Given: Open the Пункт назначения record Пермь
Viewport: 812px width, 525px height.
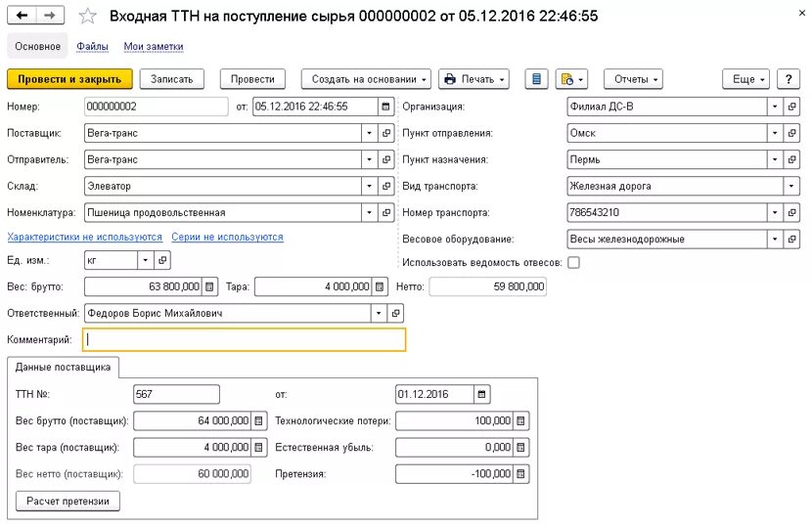Looking at the screenshot, I should click(791, 159).
